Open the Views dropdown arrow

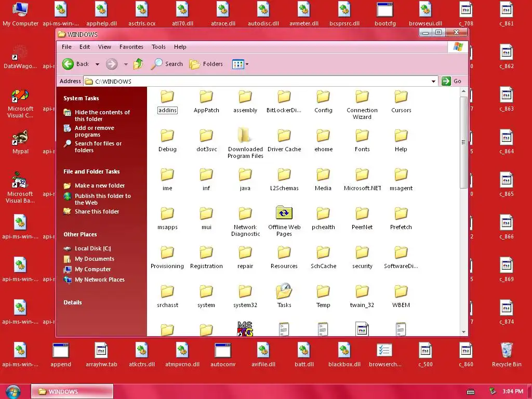[x=247, y=64]
